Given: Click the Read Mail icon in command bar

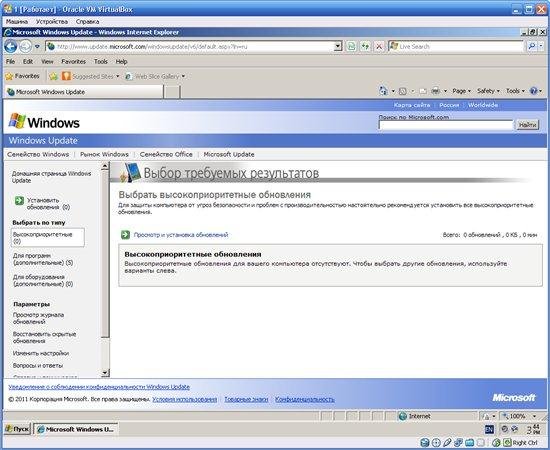Looking at the screenshot, I should click(423, 91).
